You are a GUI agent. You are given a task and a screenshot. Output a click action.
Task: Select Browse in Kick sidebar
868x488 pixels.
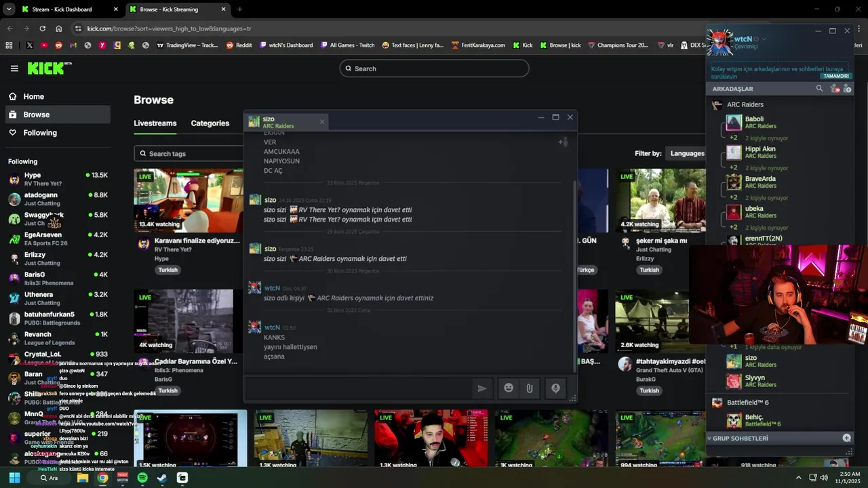point(58,115)
